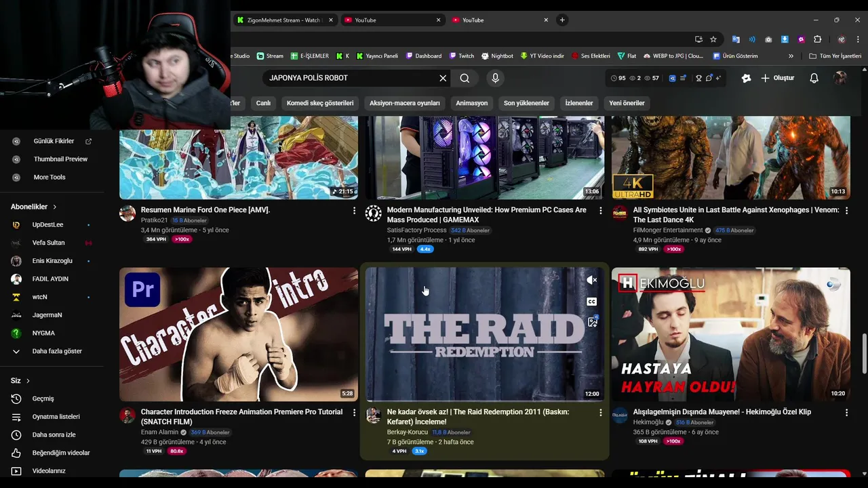The width and height of the screenshot is (868, 488).
Task: Open a new browser tab with the plus
Action: (561, 20)
